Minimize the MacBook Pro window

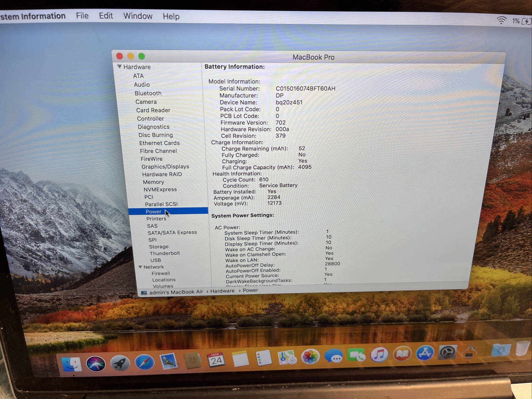(x=131, y=56)
